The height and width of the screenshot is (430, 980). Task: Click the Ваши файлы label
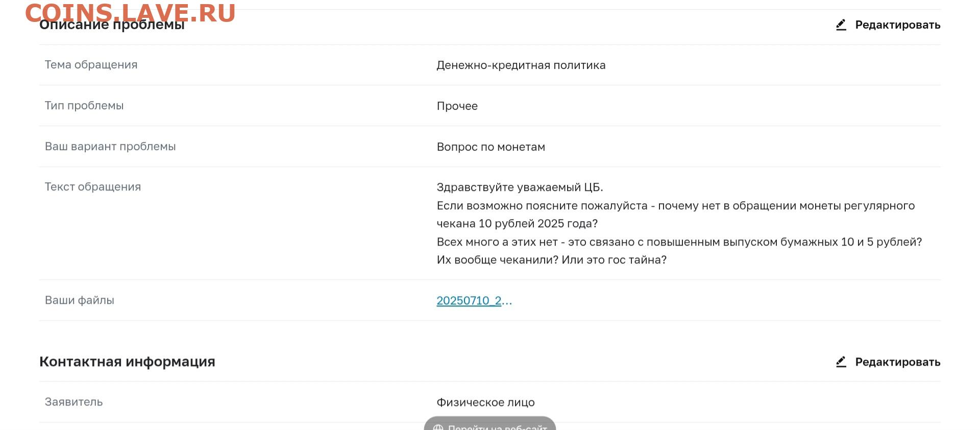point(80,300)
